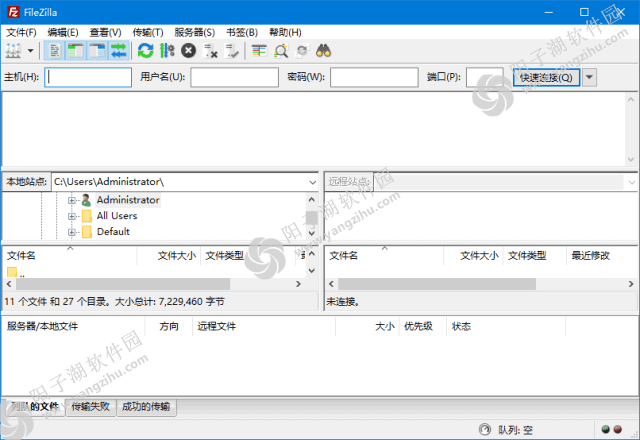Select Administrator folder in tree

(128, 200)
